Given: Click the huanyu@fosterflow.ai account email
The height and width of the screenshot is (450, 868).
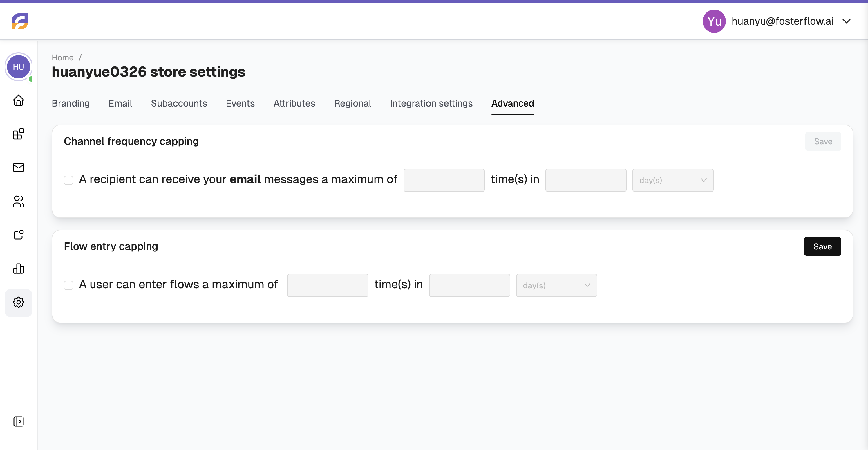Looking at the screenshot, I should (782, 21).
